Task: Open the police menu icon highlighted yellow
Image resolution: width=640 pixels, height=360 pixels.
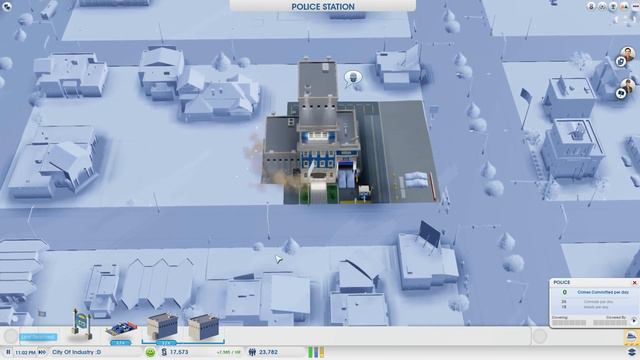Action: pyautogui.click(x=631, y=338)
